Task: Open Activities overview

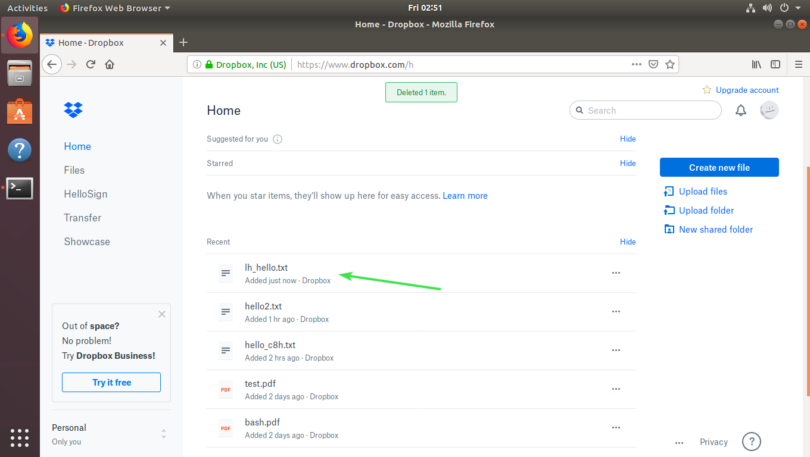Action: [27, 8]
